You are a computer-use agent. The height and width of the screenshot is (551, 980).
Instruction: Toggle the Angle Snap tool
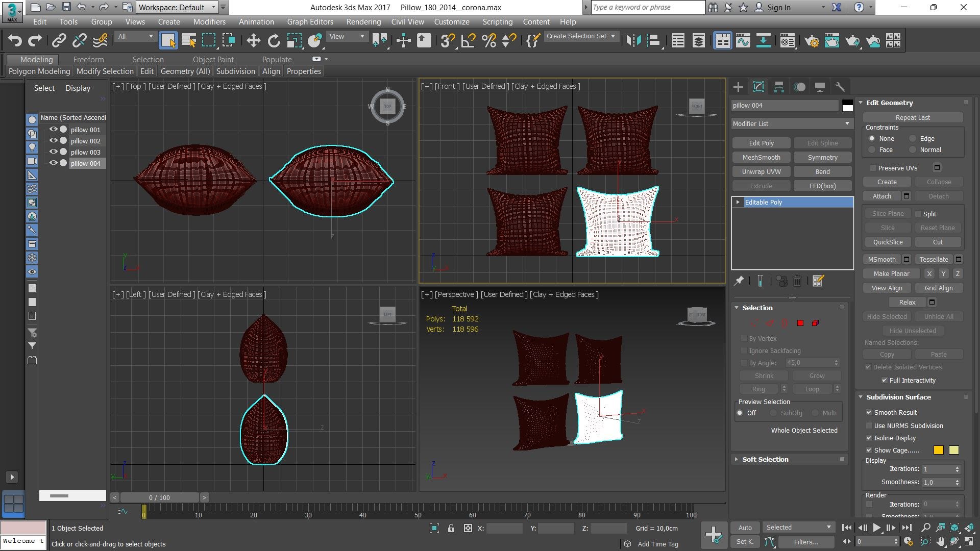pos(468,41)
